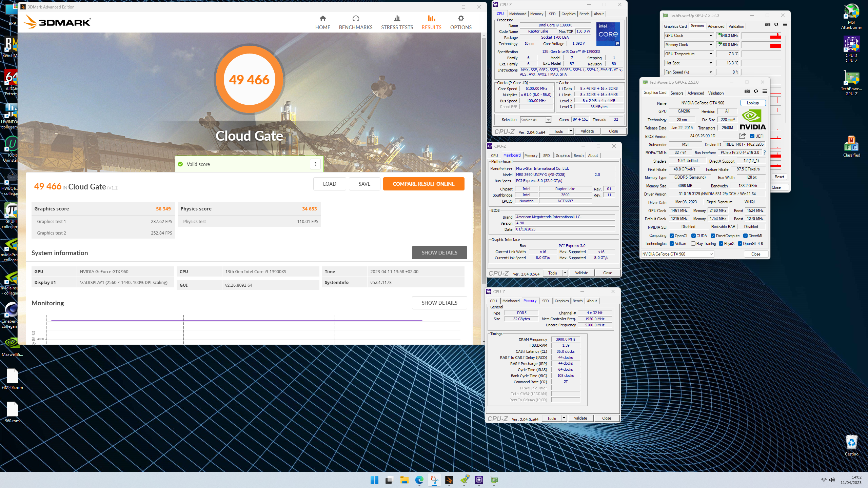Toggle CUDA checkbox in GPU-Z
The height and width of the screenshot is (488, 868).
point(693,236)
